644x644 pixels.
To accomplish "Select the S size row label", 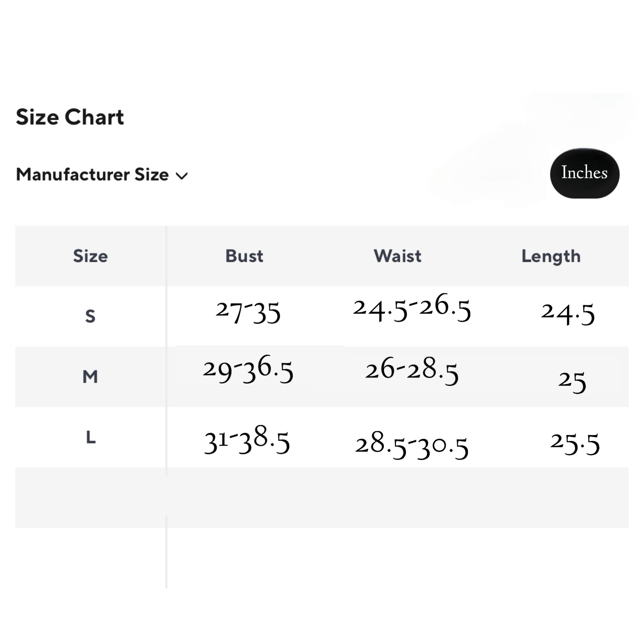I will pos(90,316).
